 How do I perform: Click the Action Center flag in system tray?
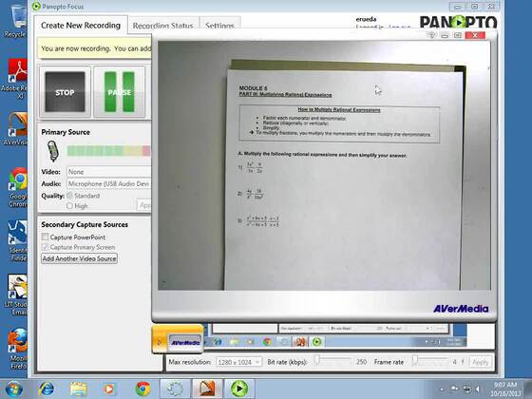(454, 389)
